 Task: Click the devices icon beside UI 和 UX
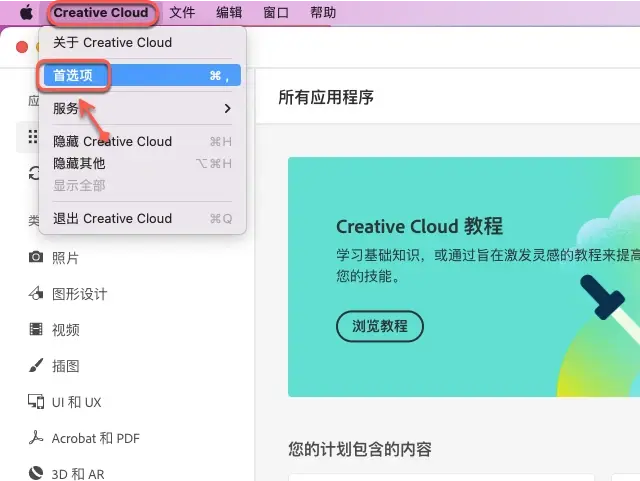coord(36,401)
